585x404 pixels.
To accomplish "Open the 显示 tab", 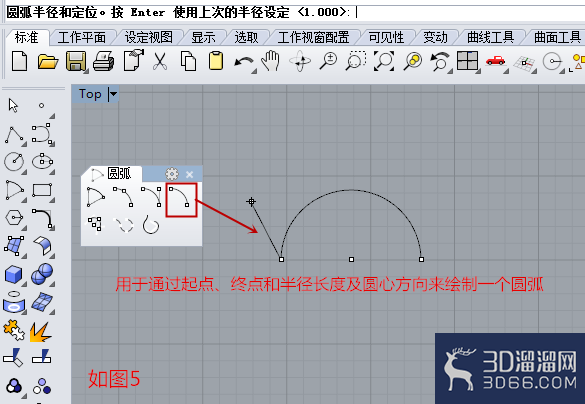I will click(203, 37).
